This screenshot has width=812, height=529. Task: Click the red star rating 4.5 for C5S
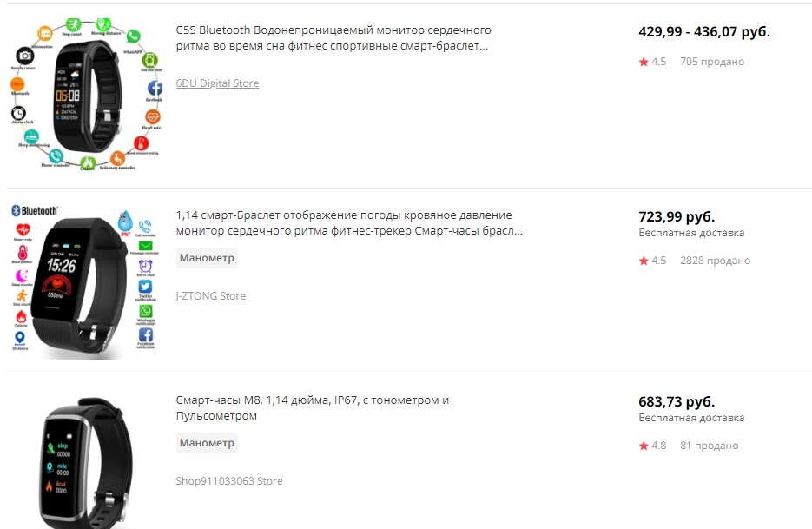point(652,62)
